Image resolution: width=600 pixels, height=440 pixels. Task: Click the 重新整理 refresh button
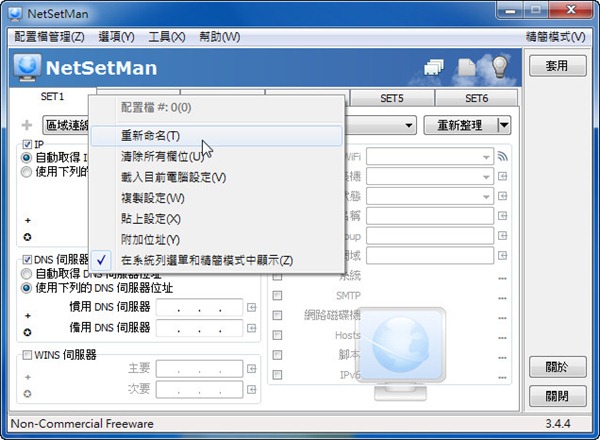[x=460, y=125]
